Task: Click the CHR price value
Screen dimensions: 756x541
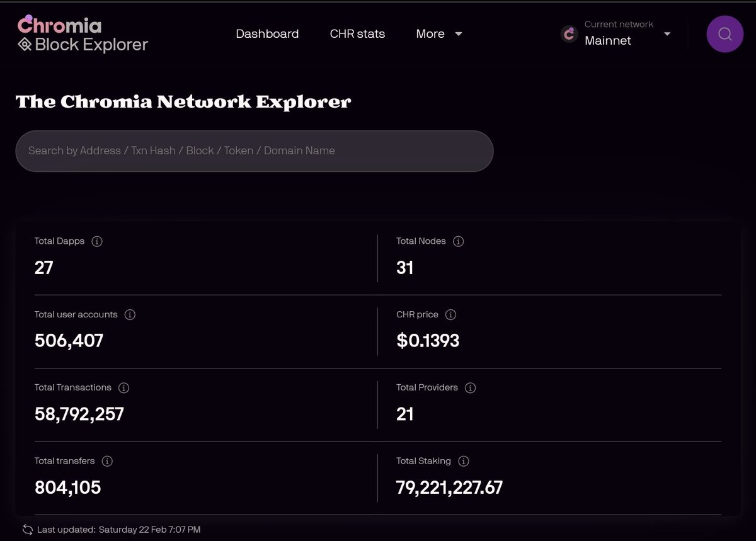Action: click(x=428, y=341)
